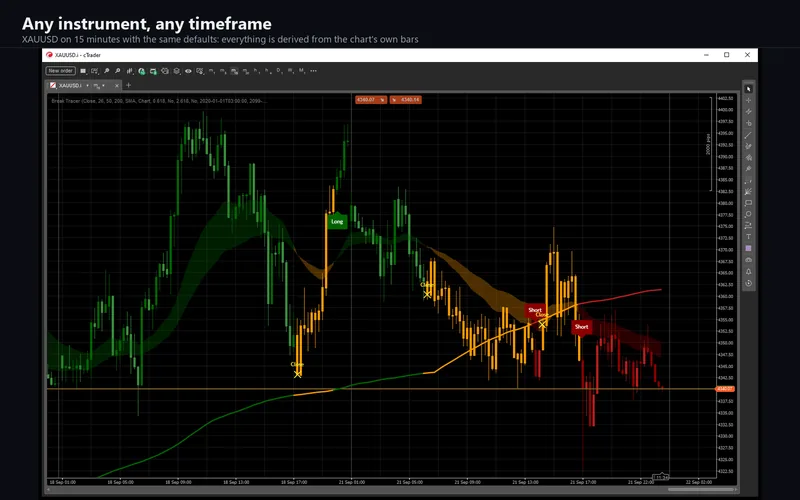Click the green Long signal label
800x500 pixels.
point(337,221)
